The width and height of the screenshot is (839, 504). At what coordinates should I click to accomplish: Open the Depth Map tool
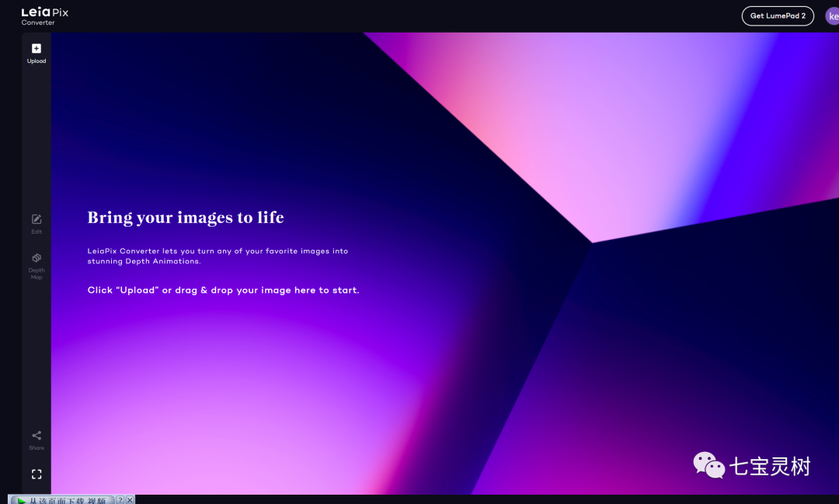click(x=37, y=266)
